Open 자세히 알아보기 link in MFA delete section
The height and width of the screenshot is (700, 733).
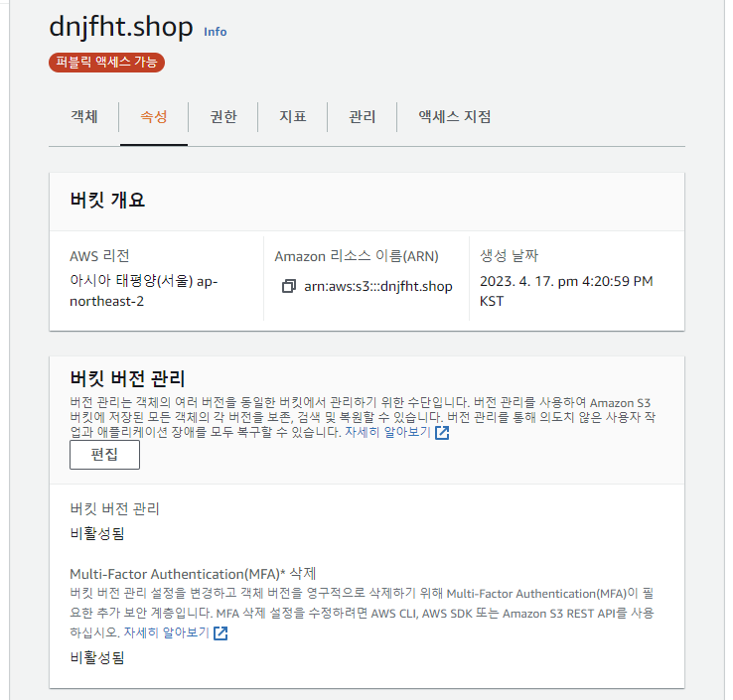click(x=166, y=632)
